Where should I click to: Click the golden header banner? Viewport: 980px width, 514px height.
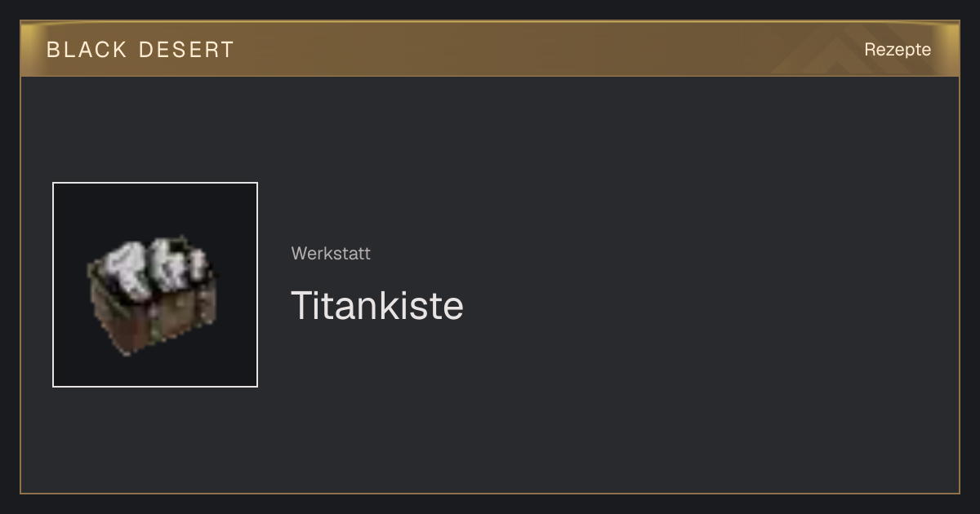point(490,49)
